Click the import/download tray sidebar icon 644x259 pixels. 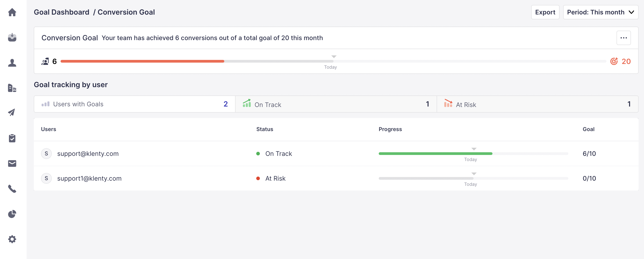pyautogui.click(x=12, y=38)
